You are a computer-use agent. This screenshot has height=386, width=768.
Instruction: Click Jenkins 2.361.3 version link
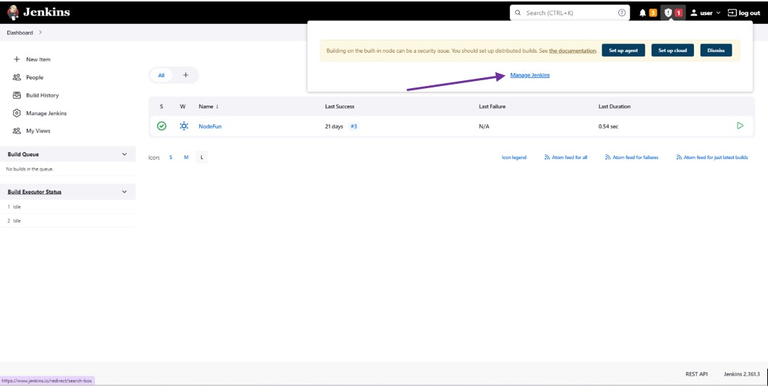point(742,374)
